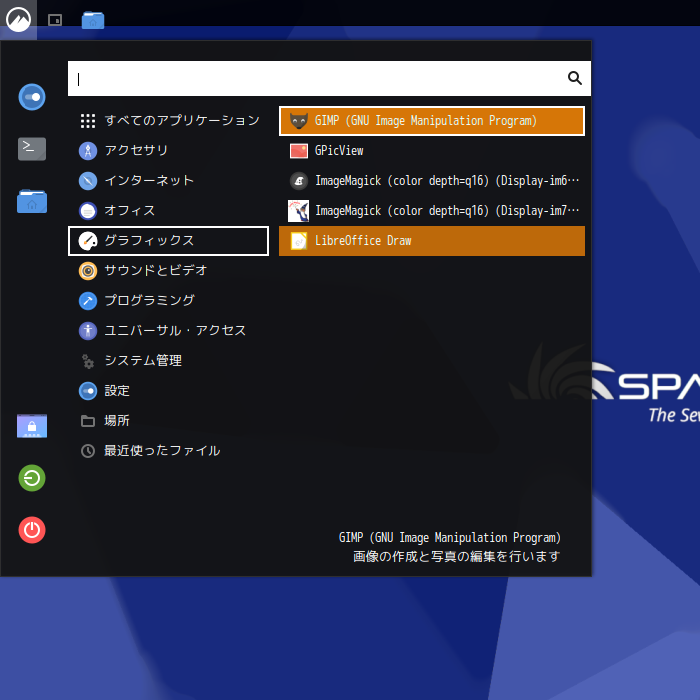The width and height of the screenshot is (700, 700).
Task: Choose the オフィス category label
Action: 129,210
